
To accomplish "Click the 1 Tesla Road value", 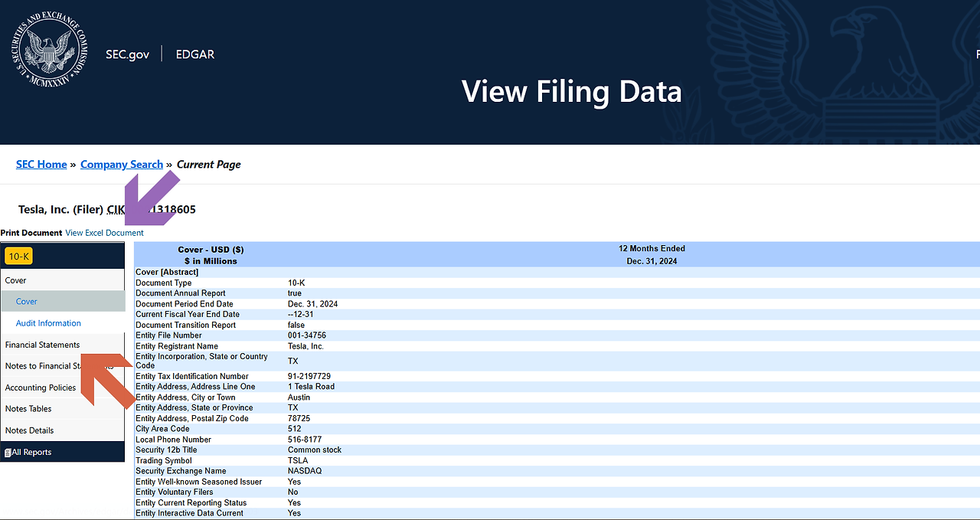I will [x=310, y=387].
